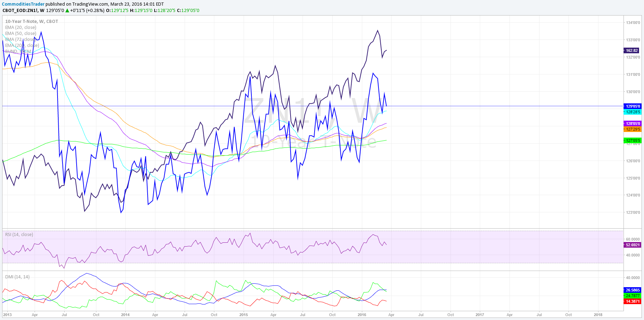Click the 2015 label on time axis
644x320 pixels.
(x=244, y=315)
